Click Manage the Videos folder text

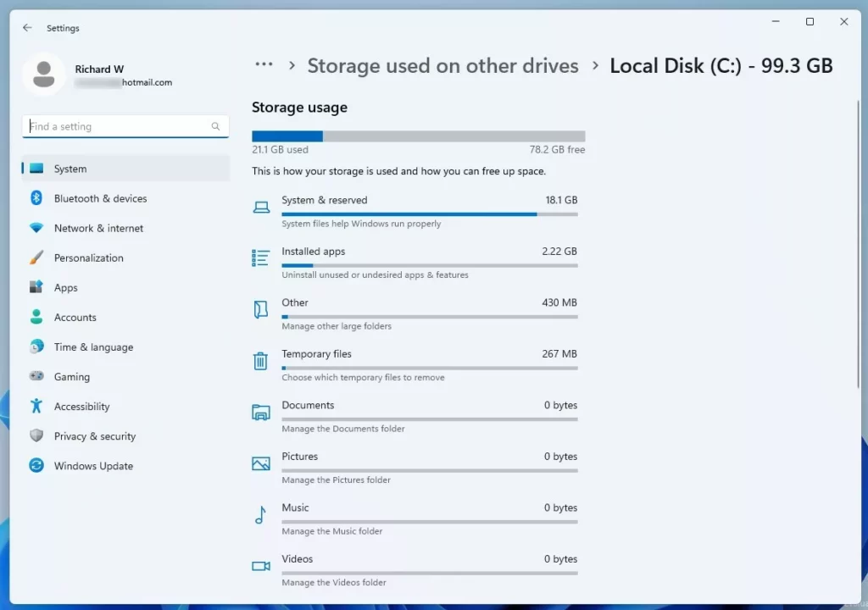coord(334,582)
